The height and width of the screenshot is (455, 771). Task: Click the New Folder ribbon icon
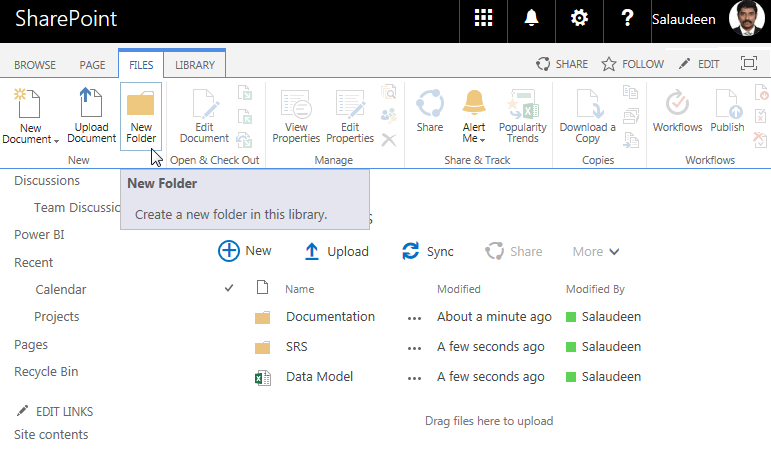coord(141,106)
